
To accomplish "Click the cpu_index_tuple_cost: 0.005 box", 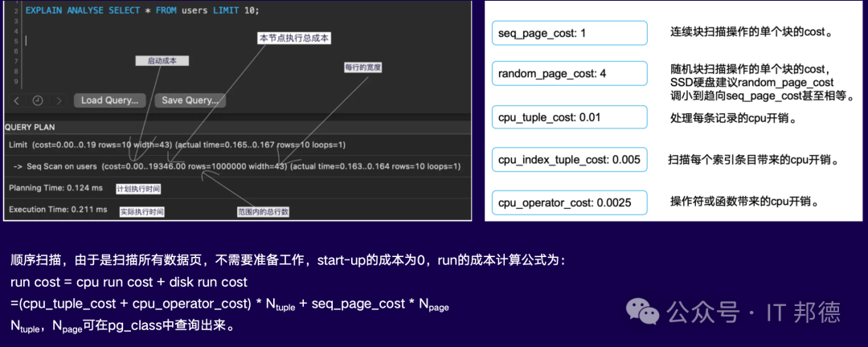I will coord(570,160).
